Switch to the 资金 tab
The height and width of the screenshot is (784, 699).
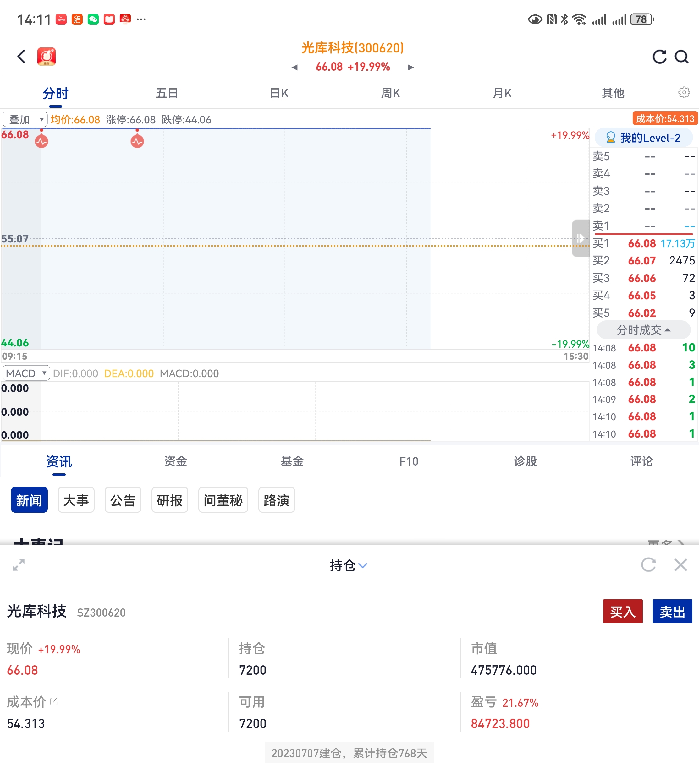pyautogui.click(x=175, y=461)
